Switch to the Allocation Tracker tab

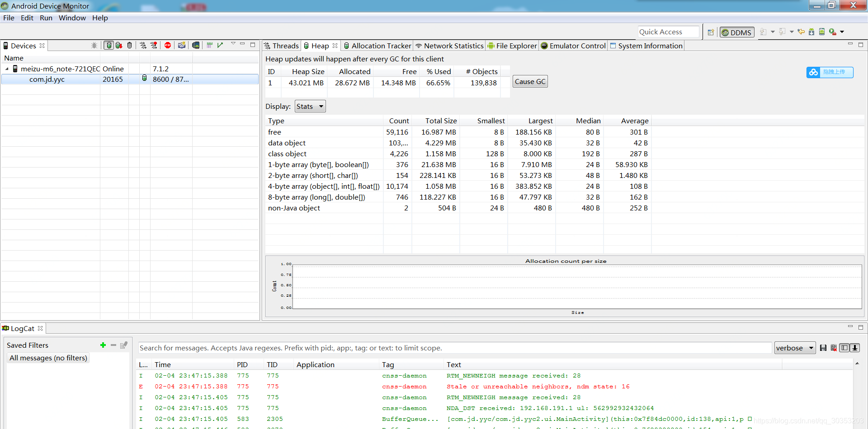pos(377,46)
